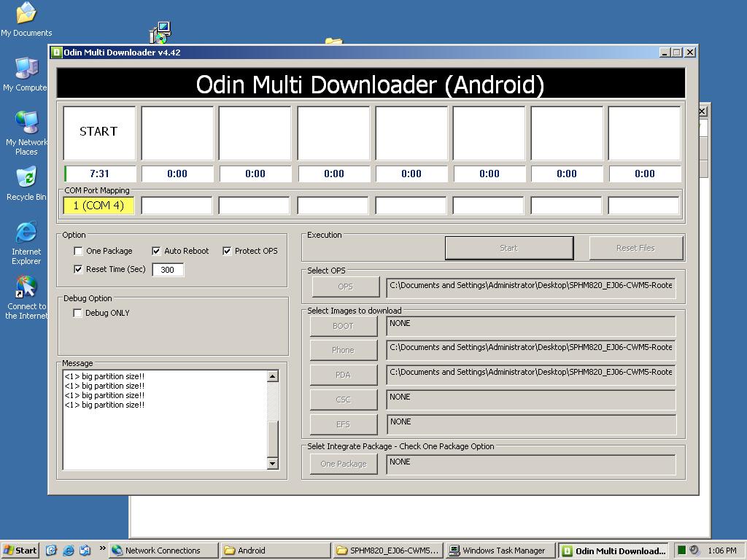The height and width of the screenshot is (560, 747).
Task: Click the PDA image button
Action: [x=343, y=375]
